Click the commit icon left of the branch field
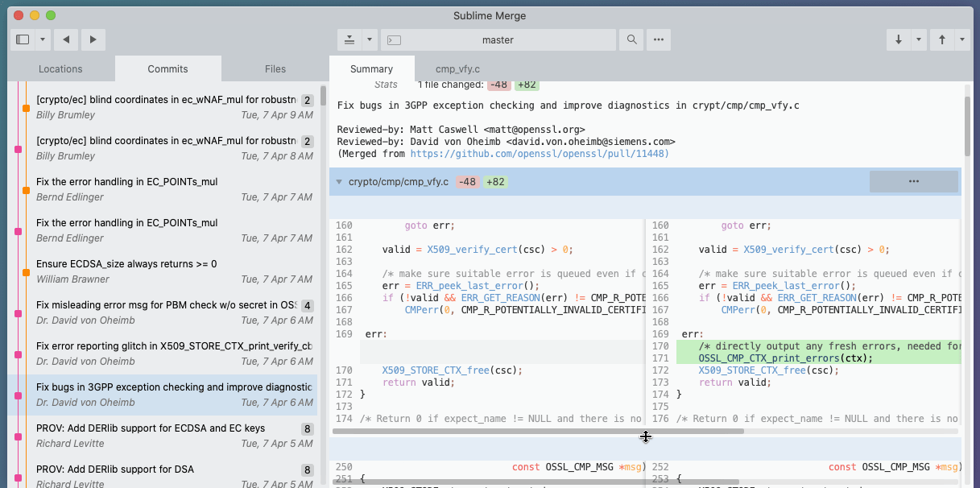Screen dimensions: 980x488 pyautogui.click(x=349, y=39)
